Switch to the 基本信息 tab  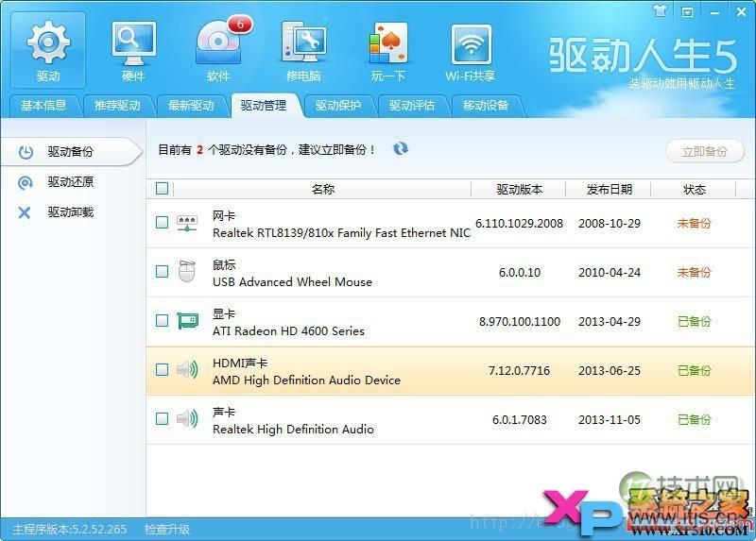[x=43, y=106]
